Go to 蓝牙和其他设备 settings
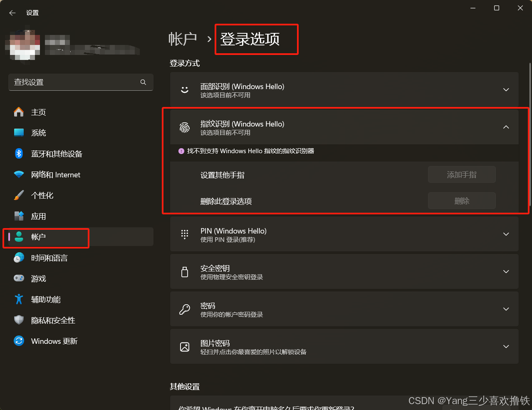The image size is (532, 410). pyautogui.click(x=81, y=154)
